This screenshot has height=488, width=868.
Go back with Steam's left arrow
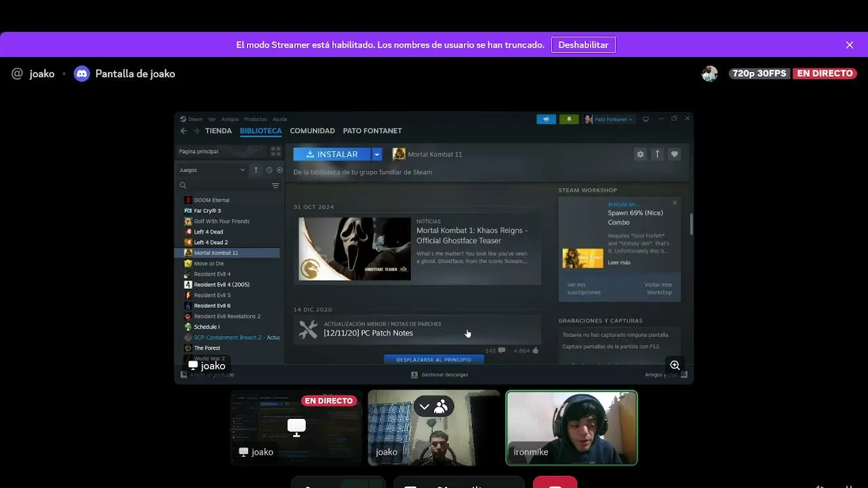[183, 131]
